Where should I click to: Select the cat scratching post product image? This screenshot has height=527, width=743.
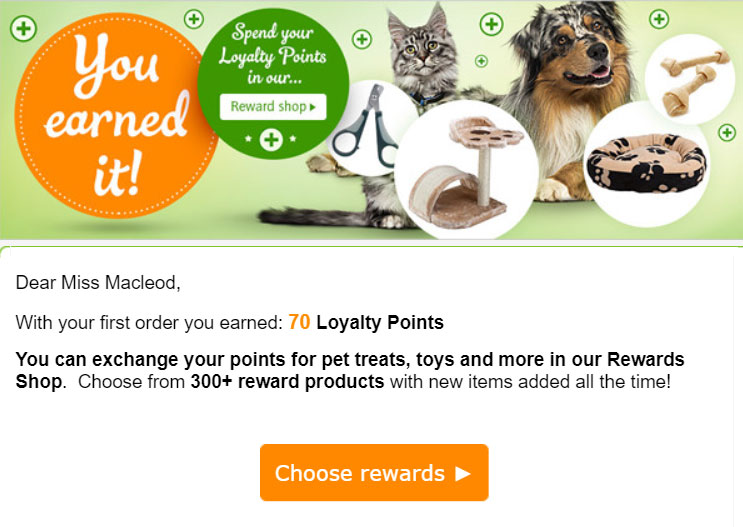pos(466,170)
